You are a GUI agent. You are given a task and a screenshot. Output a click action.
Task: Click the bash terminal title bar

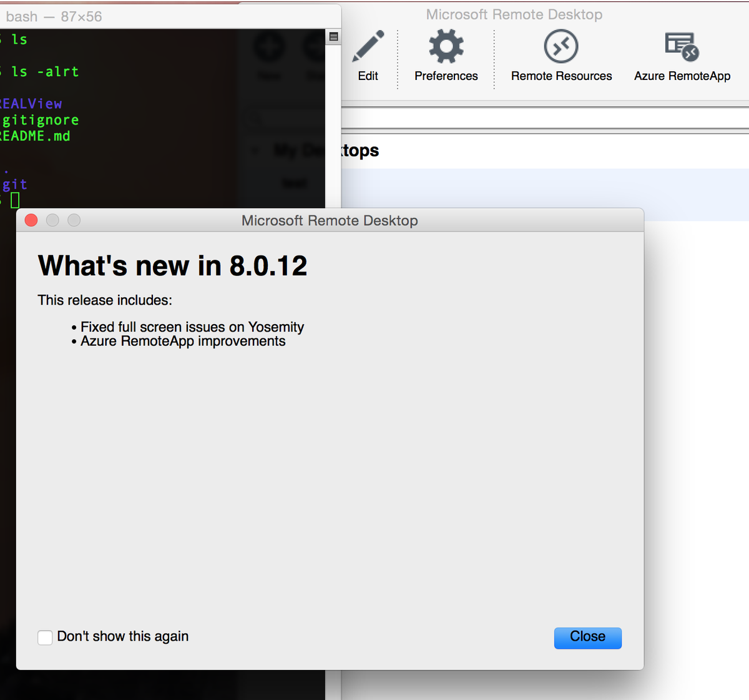170,16
